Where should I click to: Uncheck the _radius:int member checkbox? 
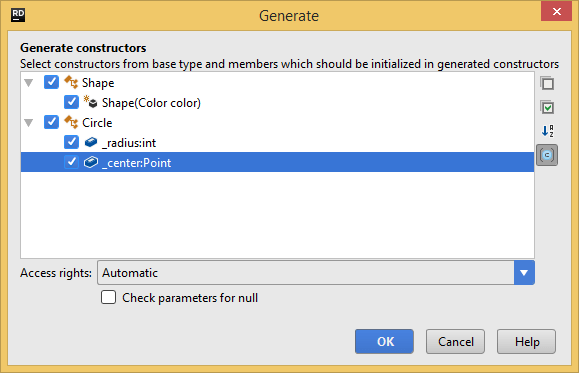pos(71,142)
